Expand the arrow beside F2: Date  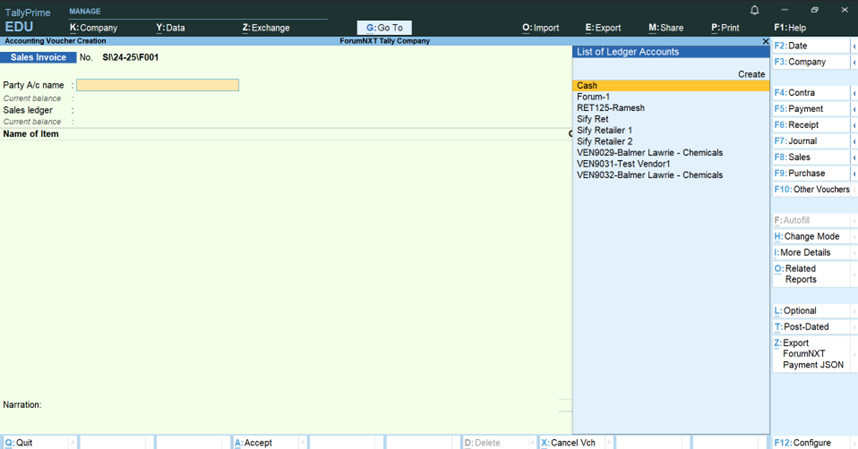pos(854,46)
